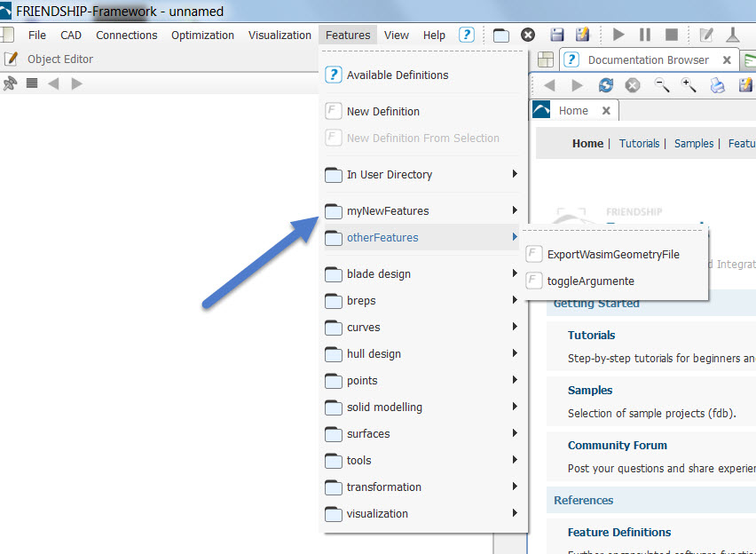Expand the transformation submenu
756x554 pixels.
[422, 487]
